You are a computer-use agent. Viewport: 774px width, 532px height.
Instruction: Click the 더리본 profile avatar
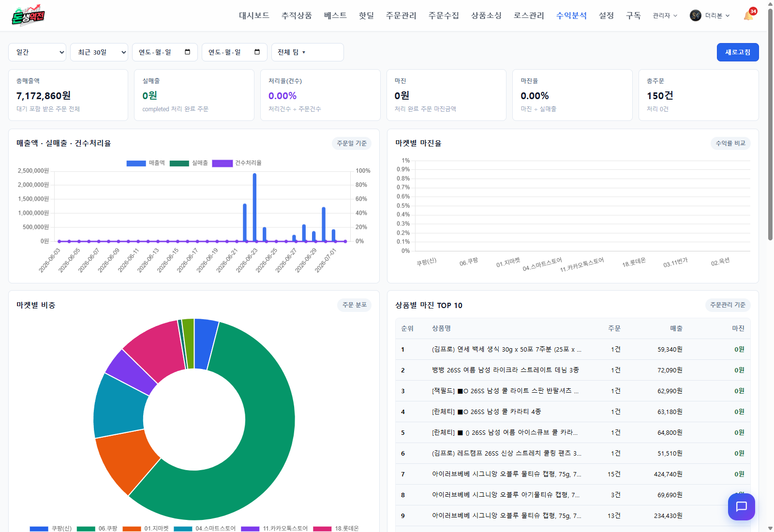tap(695, 15)
